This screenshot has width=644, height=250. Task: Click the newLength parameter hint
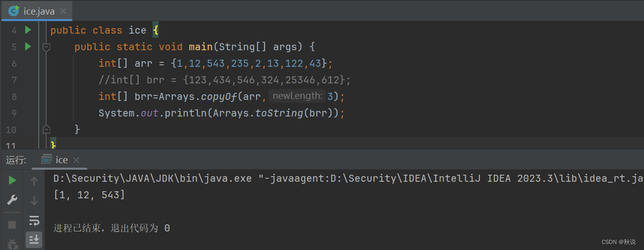click(x=297, y=96)
